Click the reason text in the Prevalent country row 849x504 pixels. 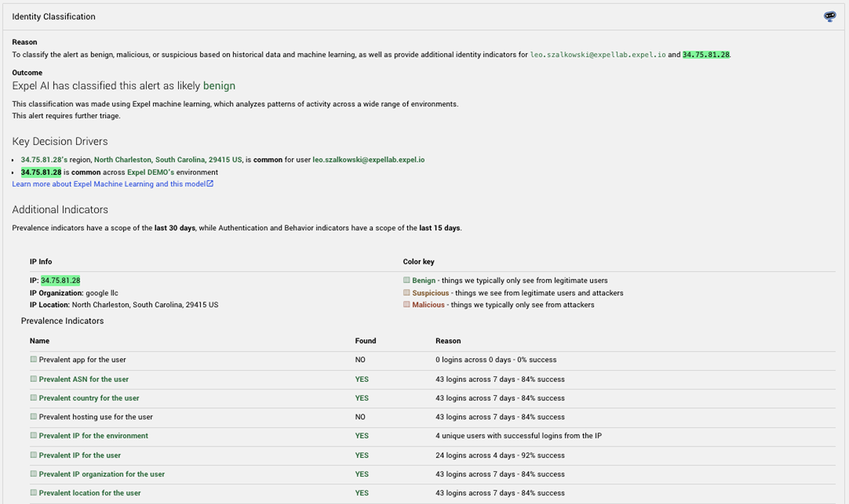pos(500,398)
